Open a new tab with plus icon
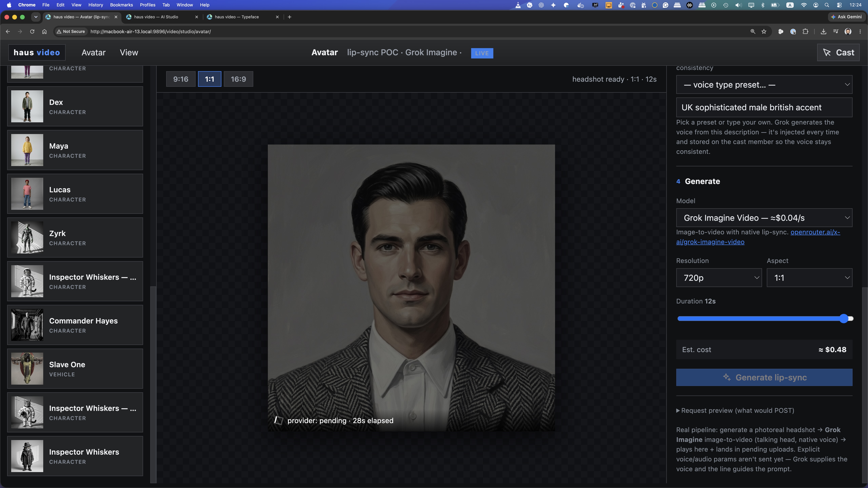Viewport: 868px width, 488px height. (289, 17)
